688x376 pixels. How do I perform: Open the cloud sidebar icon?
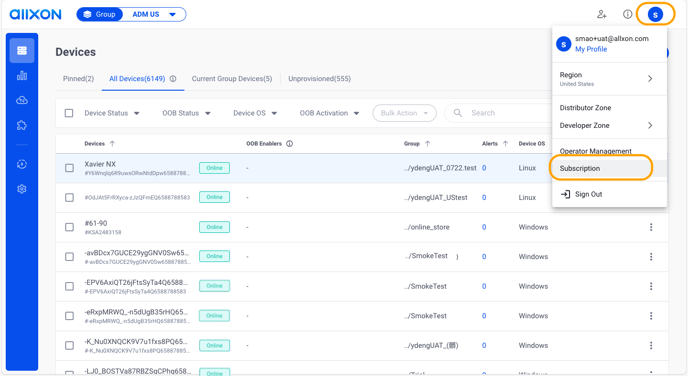(x=22, y=100)
